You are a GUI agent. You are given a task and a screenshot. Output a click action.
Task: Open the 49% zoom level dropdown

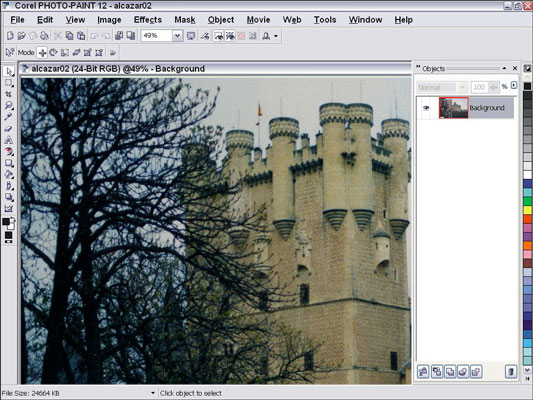pyautogui.click(x=177, y=36)
